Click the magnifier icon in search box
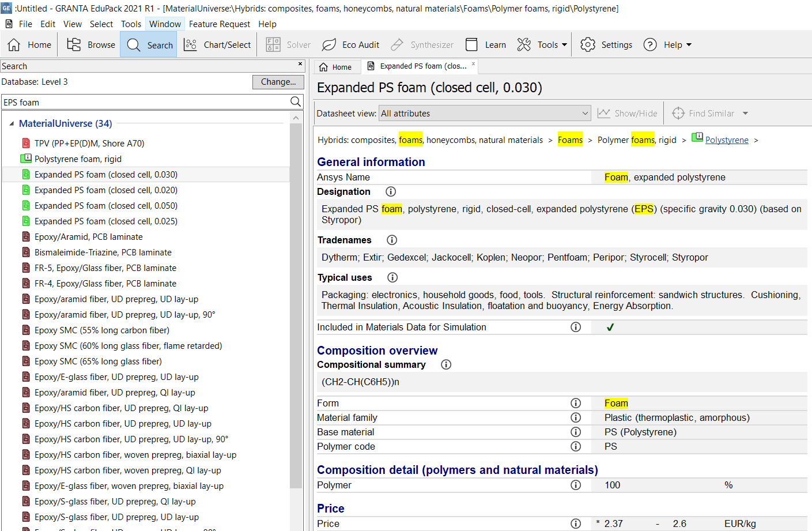Screen dimensions: 812x531 (x=296, y=102)
